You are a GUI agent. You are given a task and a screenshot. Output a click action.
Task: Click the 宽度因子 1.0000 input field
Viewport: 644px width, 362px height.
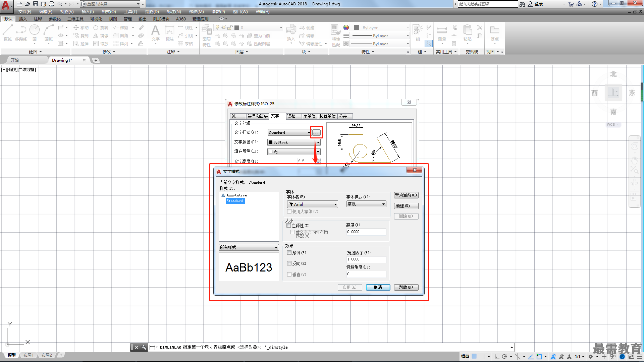pos(366,259)
